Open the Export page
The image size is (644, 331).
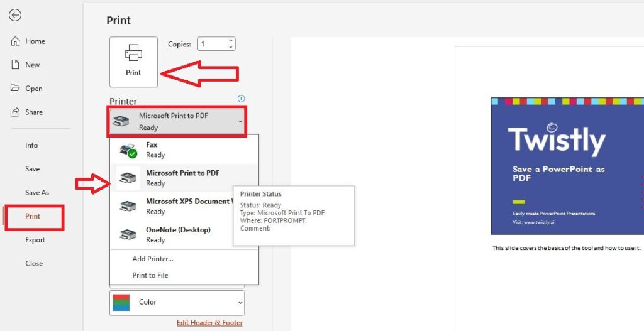[35, 240]
